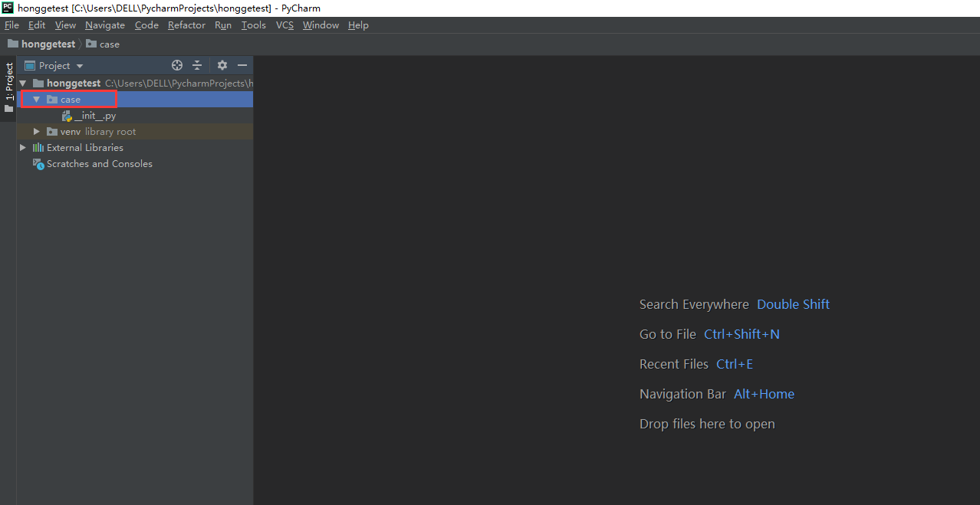Viewport: 980px width, 505px height.
Task: Open the Help menu
Action: (x=358, y=25)
